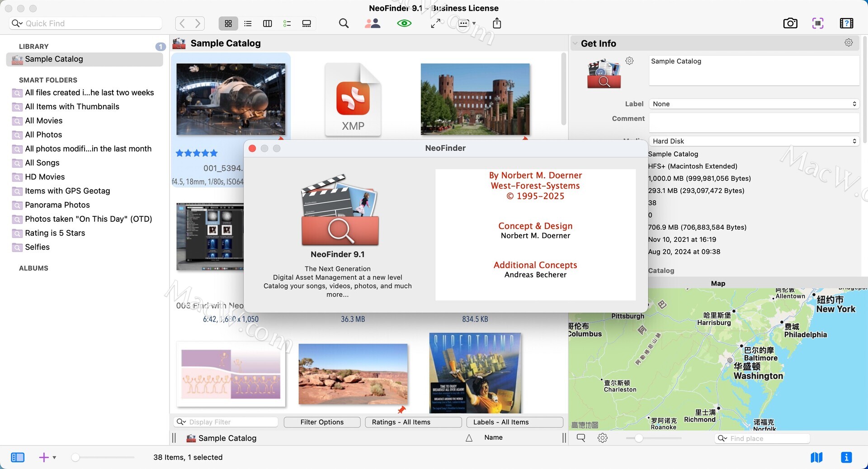
Task: Click the barcode scanner icon
Action: click(817, 23)
